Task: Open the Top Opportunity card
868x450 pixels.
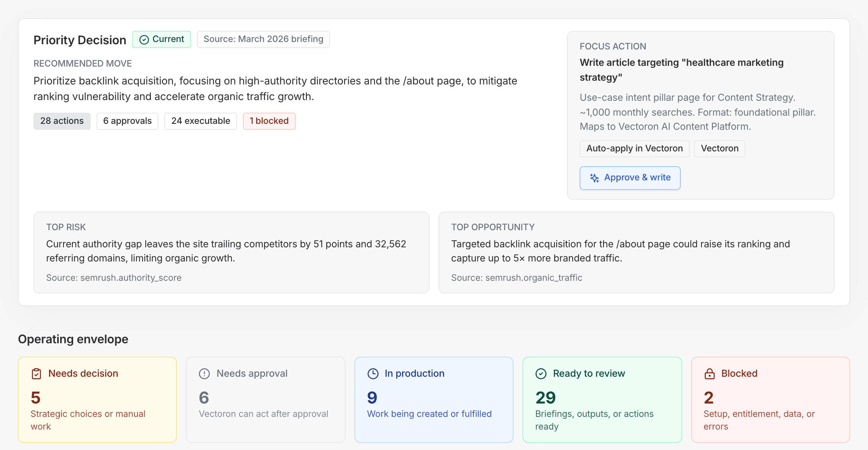Action: click(x=636, y=253)
